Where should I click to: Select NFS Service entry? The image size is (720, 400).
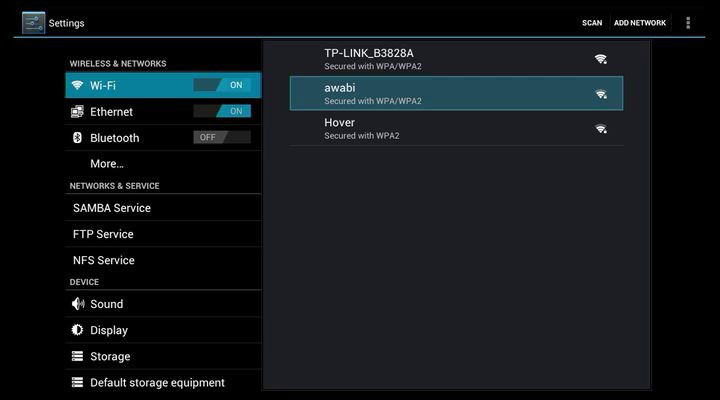(x=104, y=260)
